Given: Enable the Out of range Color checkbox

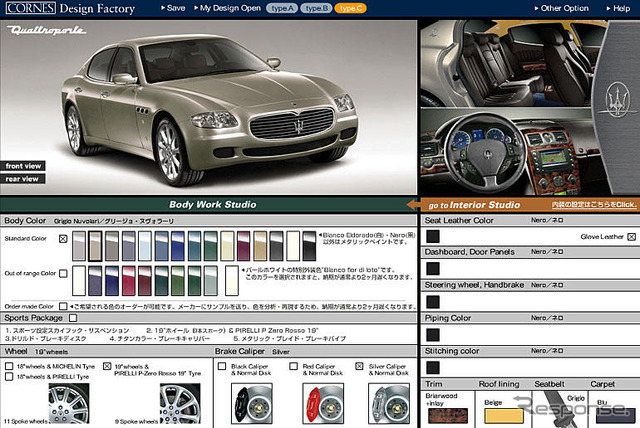Looking at the screenshot, I should pos(63,273).
